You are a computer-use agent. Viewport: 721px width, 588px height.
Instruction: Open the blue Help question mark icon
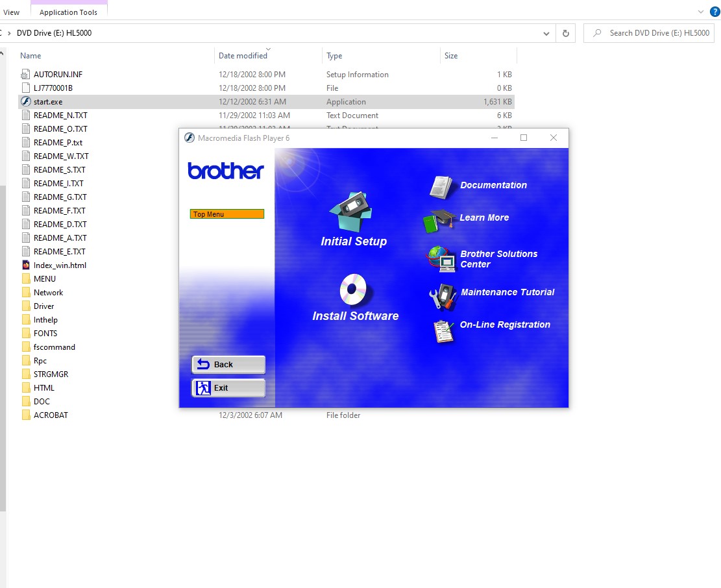[715, 12]
